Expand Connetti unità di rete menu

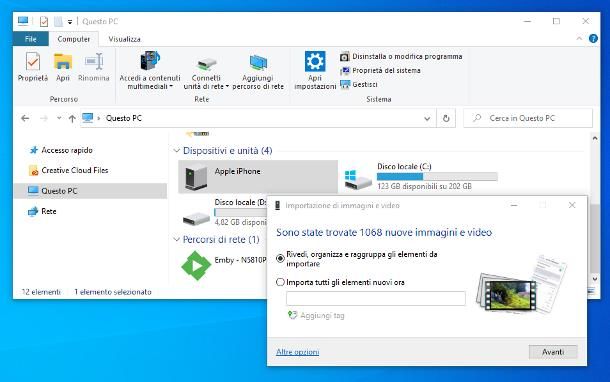(x=227, y=86)
